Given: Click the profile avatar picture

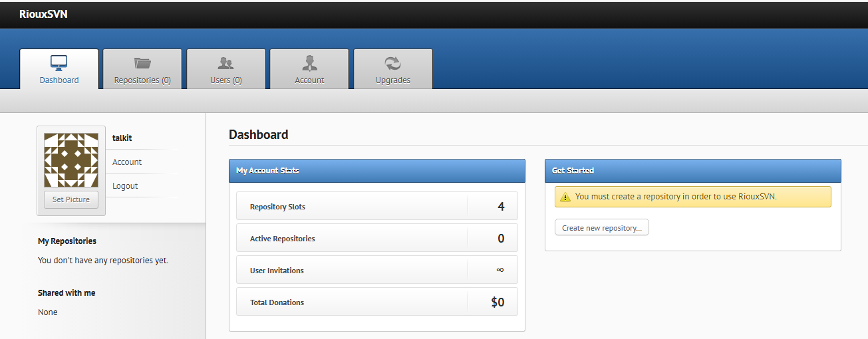Looking at the screenshot, I should pos(71,160).
